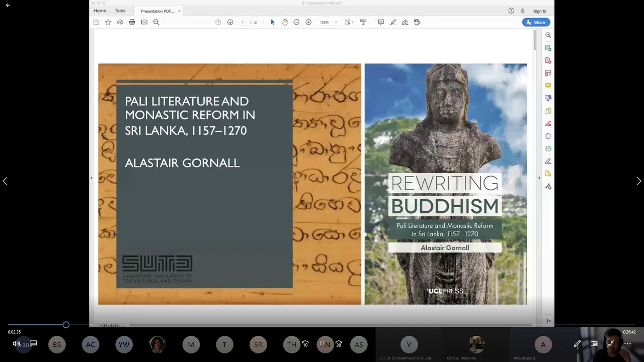The height and width of the screenshot is (362, 644).
Task: Exit full screen with collapse arrows
Action: coord(611,344)
